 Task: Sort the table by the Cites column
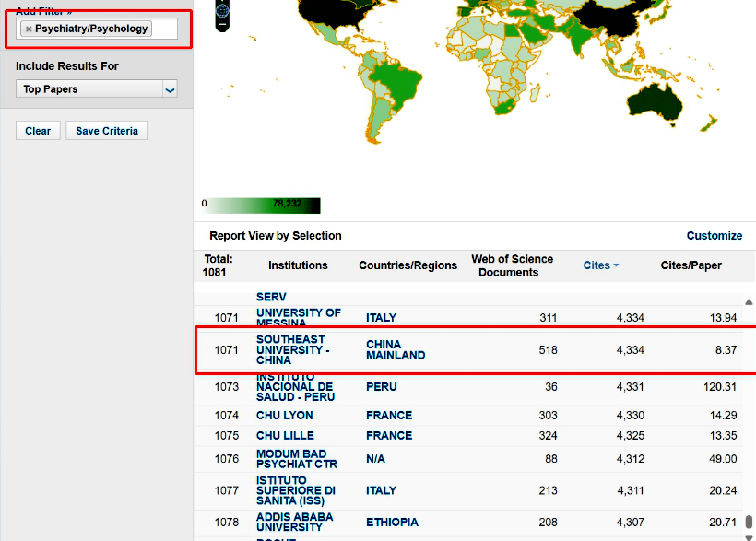point(601,265)
